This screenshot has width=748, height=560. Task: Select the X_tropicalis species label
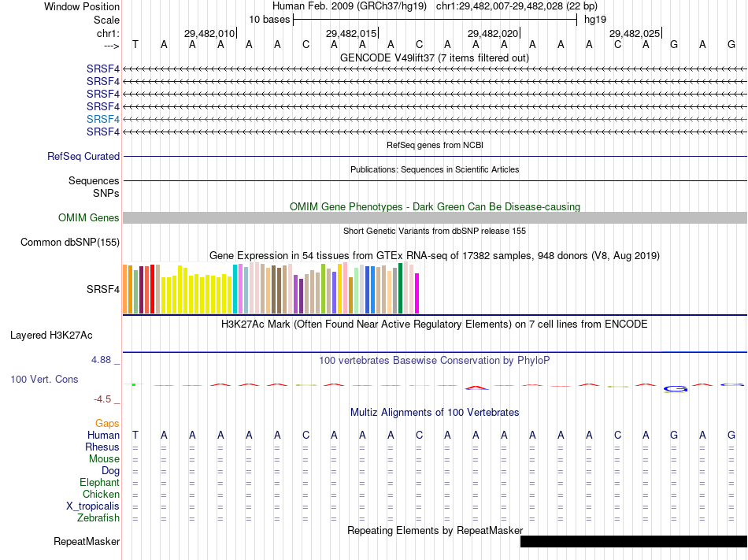pyautogui.click(x=93, y=506)
